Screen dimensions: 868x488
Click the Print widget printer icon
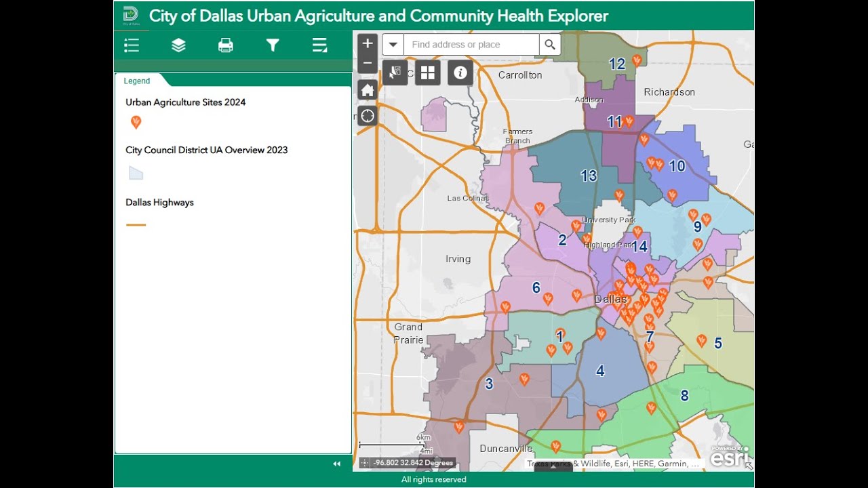226,45
